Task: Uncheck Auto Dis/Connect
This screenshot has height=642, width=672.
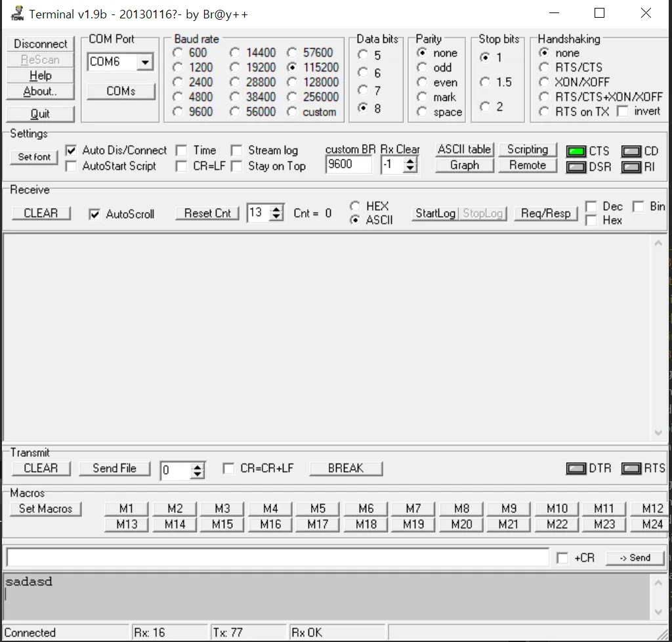Action: (x=71, y=150)
